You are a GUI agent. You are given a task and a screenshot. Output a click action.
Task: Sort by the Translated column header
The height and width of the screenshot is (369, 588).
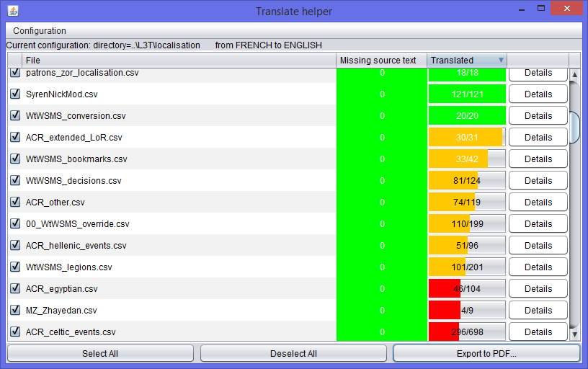pos(461,61)
